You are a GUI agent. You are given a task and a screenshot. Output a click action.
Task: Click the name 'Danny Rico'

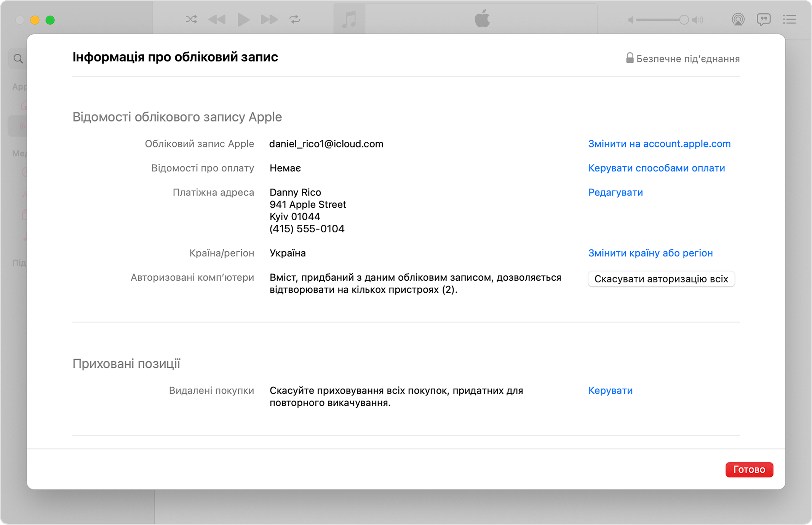pyautogui.click(x=295, y=192)
